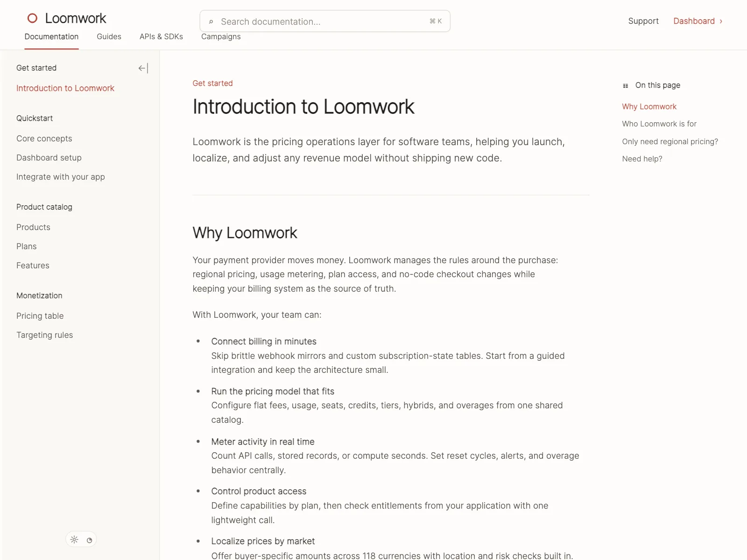Click the Loomwork brand name
Screen dimensions: 747x560
76,18
